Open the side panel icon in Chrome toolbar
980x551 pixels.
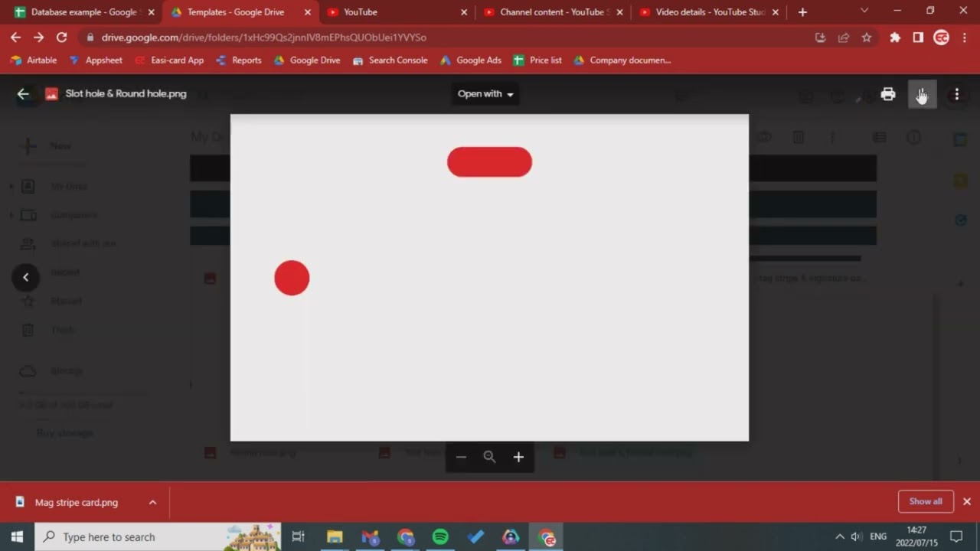click(x=918, y=37)
